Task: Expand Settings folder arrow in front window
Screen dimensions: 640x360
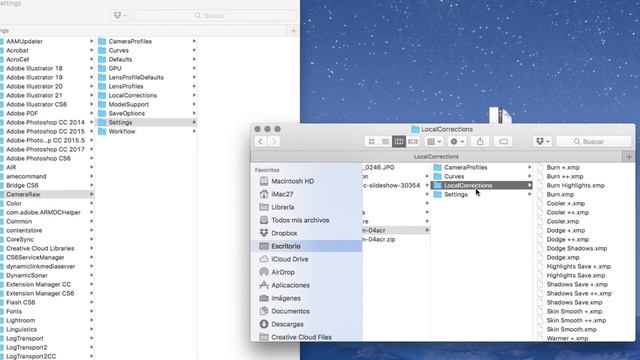Action: (529, 194)
